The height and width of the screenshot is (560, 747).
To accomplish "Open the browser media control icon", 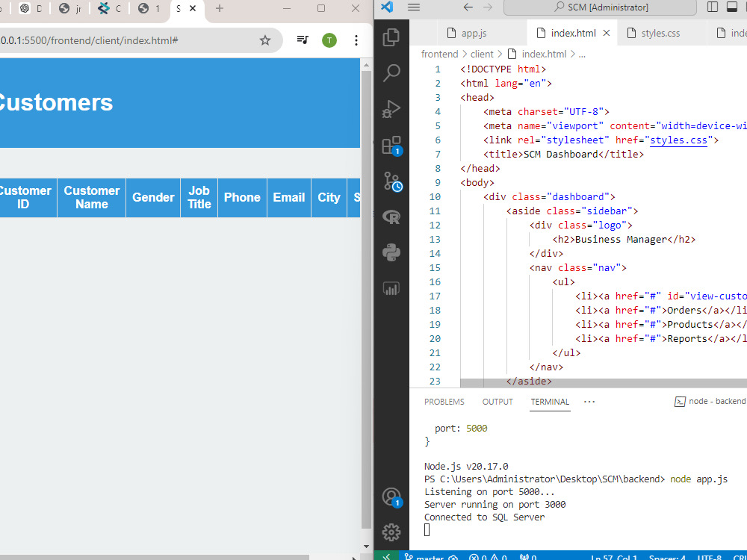I will pyautogui.click(x=303, y=40).
